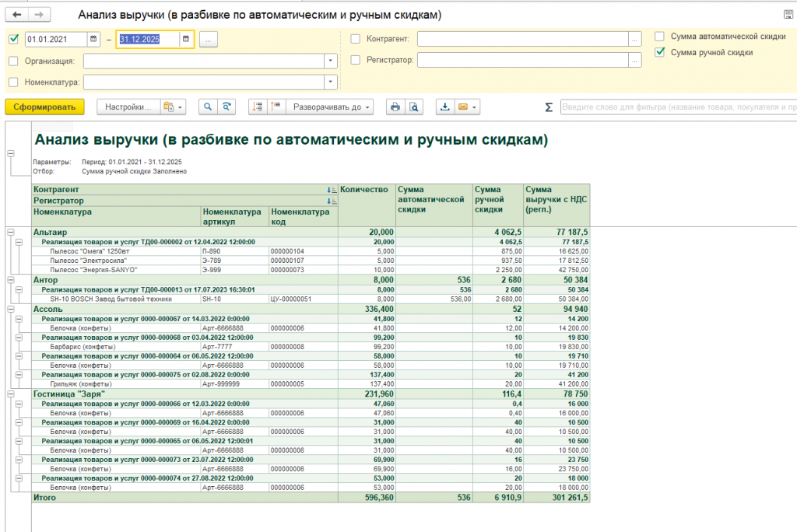This screenshot has height=532, width=797.
Task: Click the find magnifier icon in toolbar
Action: pyautogui.click(x=208, y=107)
